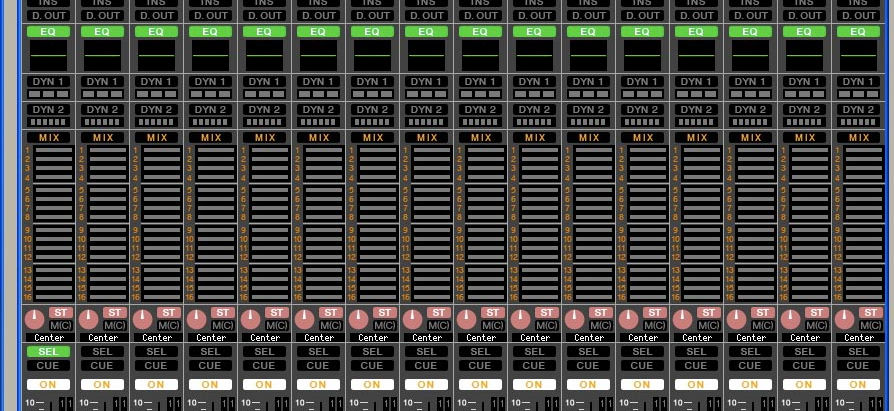Enable CUE on the first channel strip
Viewport: 894px width, 411px height.
(48, 365)
